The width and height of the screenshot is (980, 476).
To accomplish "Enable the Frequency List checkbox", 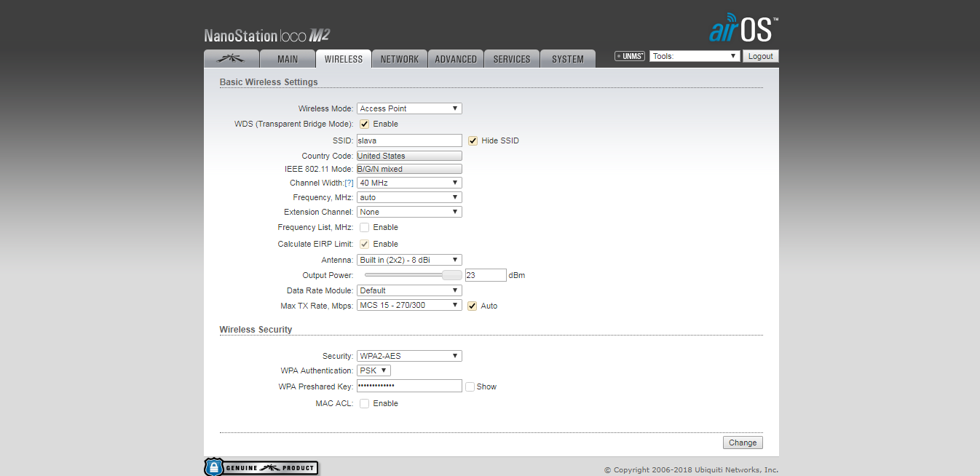I will coord(365,227).
